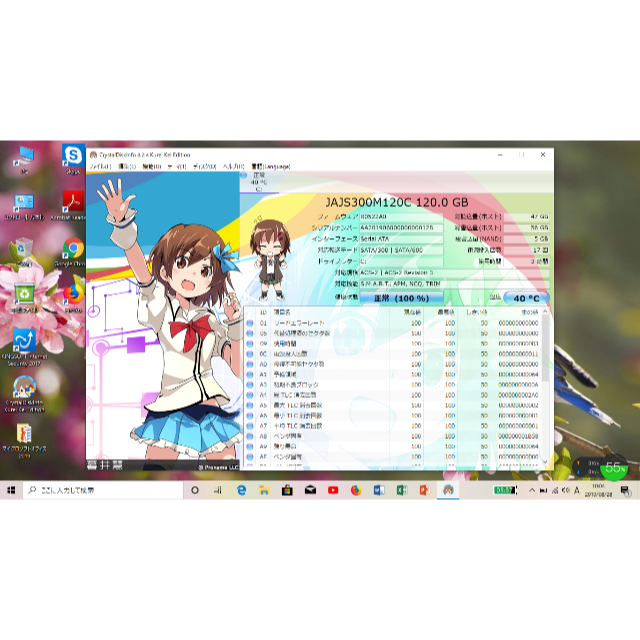Image resolution: width=640 pixels, height=640 pixels.
Task: Click the Serial ATA interface field
Action: click(401, 239)
